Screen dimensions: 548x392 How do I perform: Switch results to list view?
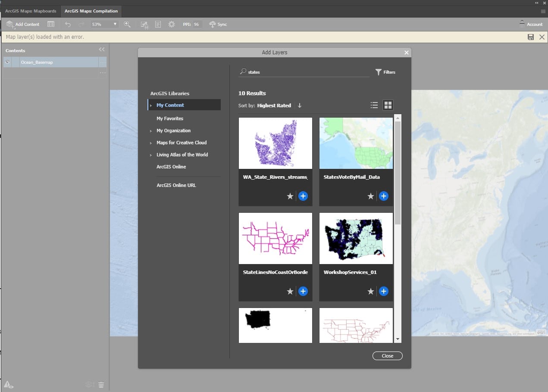(x=374, y=105)
